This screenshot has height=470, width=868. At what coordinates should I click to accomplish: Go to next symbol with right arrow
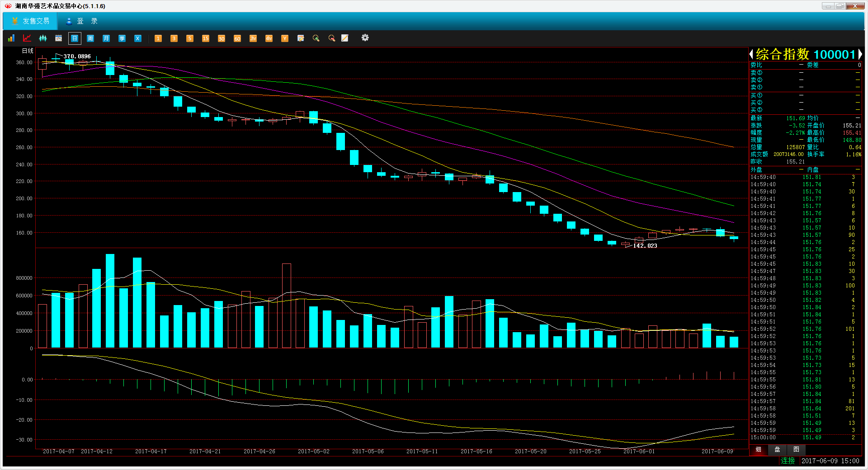(x=860, y=55)
